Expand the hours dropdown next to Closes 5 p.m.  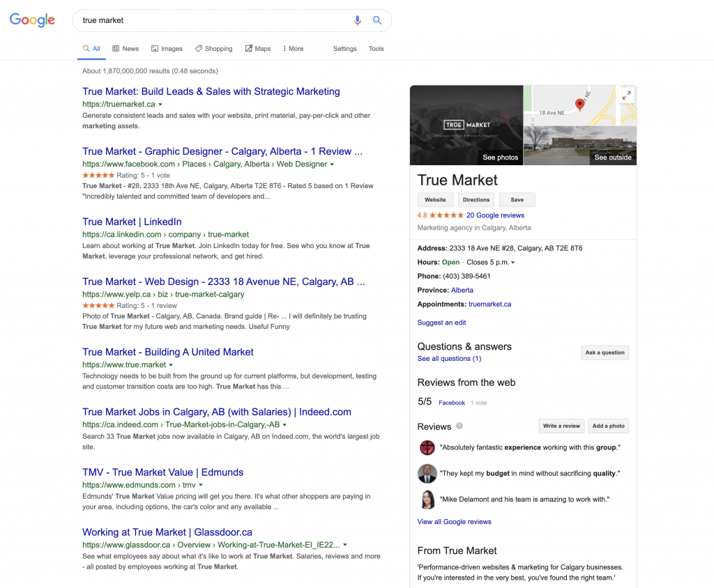point(513,263)
